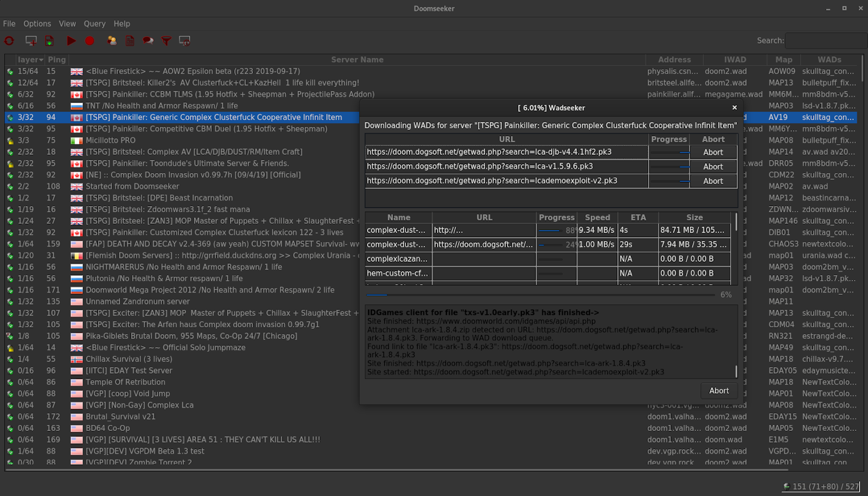Click the 'AV19' map cell of selected server
The height and width of the screenshot is (496, 868).
pos(778,117)
